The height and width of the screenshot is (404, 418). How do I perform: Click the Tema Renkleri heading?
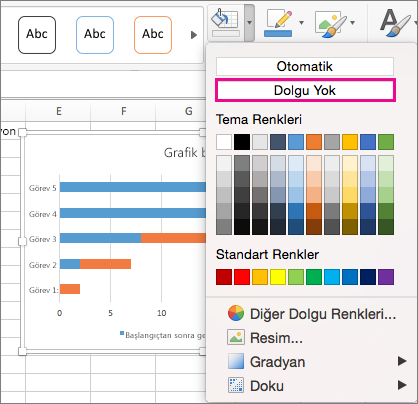[x=259, y=119]
